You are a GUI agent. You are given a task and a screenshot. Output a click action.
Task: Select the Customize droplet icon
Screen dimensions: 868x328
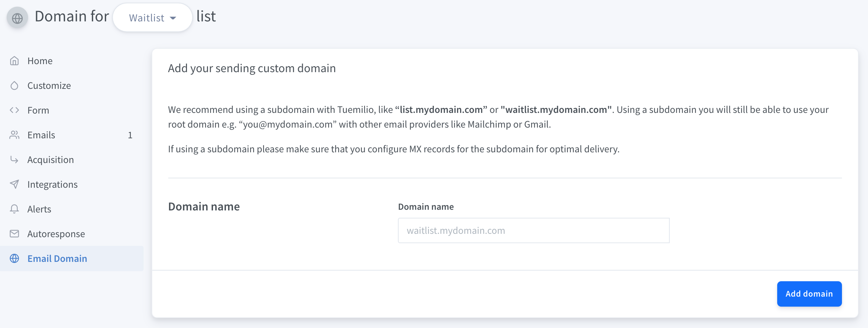click(14, 85)
